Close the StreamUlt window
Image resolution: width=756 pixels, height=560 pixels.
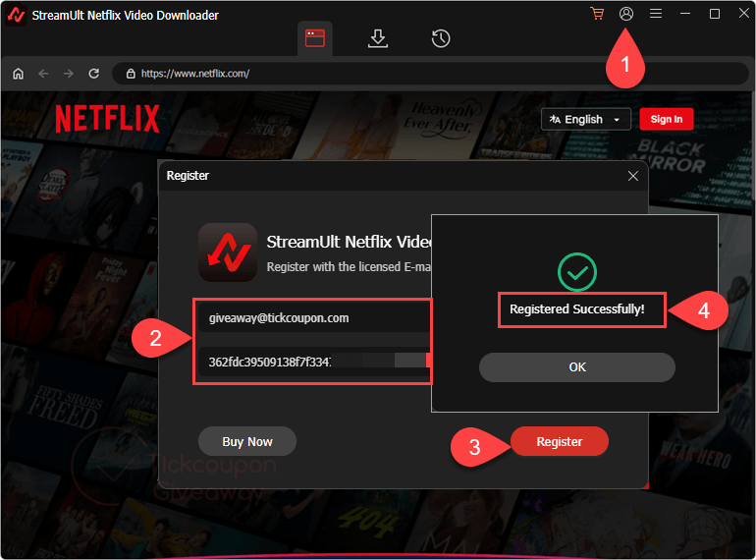[x=744, y=14]
